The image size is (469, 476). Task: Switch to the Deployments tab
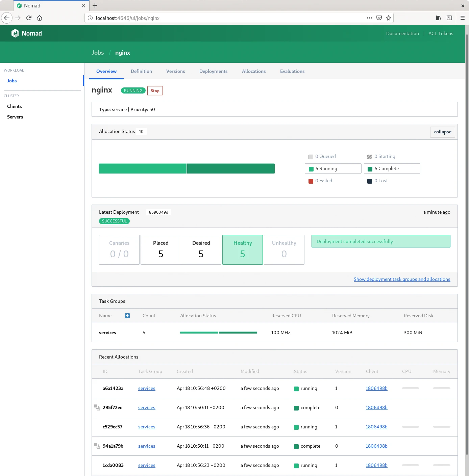coord(213,71)
